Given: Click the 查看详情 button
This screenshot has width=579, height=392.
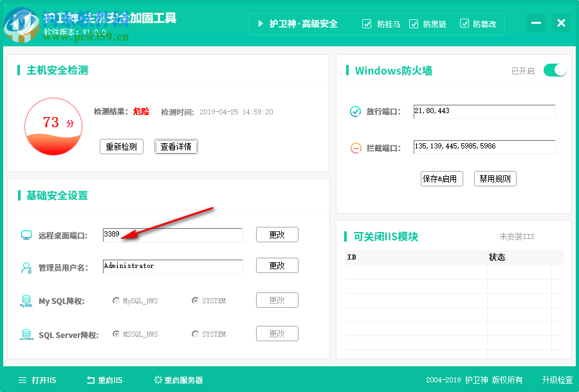Looking at the screenshot, I should [x=176, y=146].
